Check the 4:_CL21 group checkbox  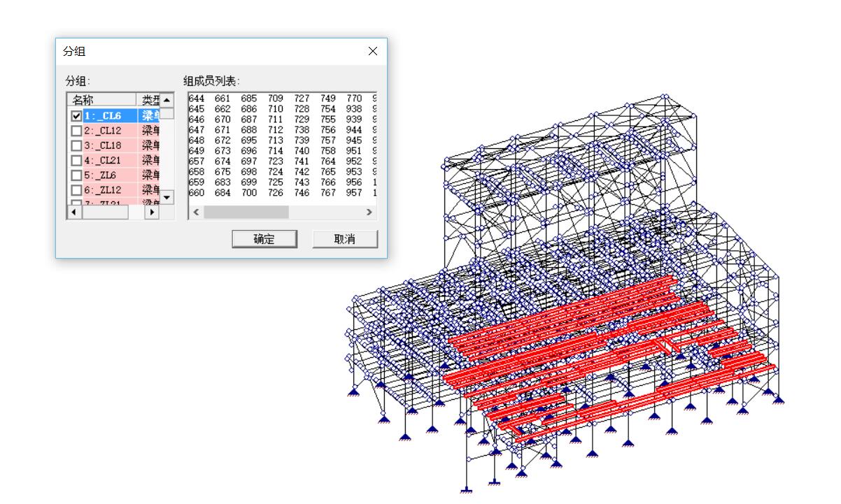[76, 160]
